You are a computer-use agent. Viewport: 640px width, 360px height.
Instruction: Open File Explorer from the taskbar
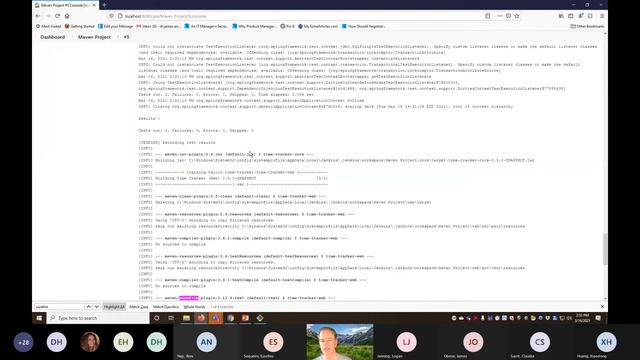point(187,318)
